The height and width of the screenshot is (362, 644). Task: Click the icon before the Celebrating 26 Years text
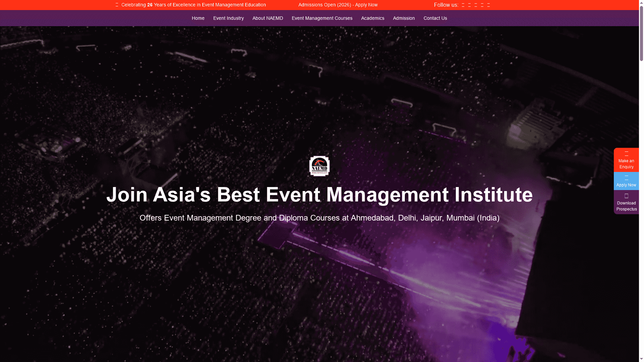pyautogui.click(x=117, y=5)
